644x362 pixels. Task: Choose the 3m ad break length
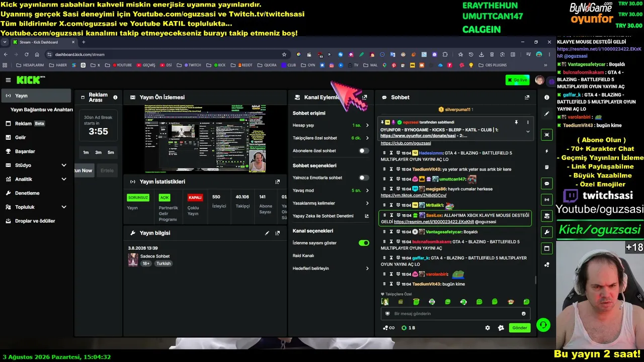[x=98, y=152]
